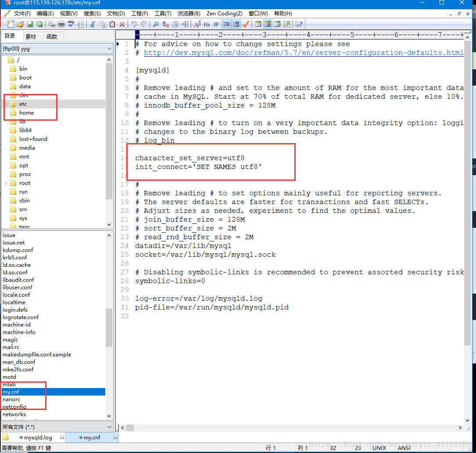Open the 视图(V) menu
Screen dimensions: 476x453
click(68, 14)
